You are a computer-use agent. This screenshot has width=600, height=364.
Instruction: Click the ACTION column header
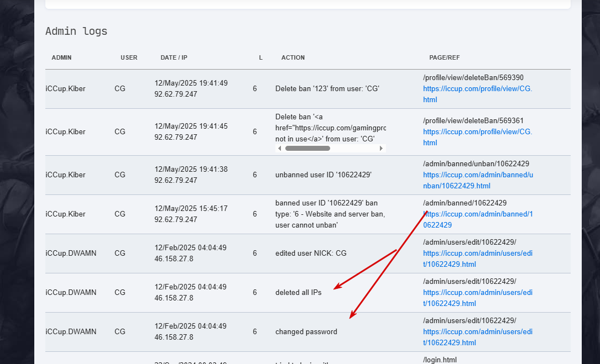point(293,58)
